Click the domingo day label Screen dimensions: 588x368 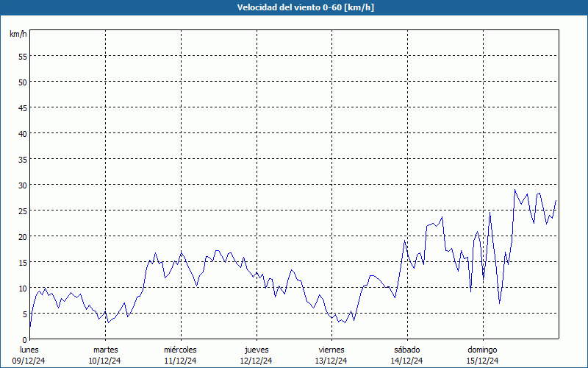coord(482,350)
